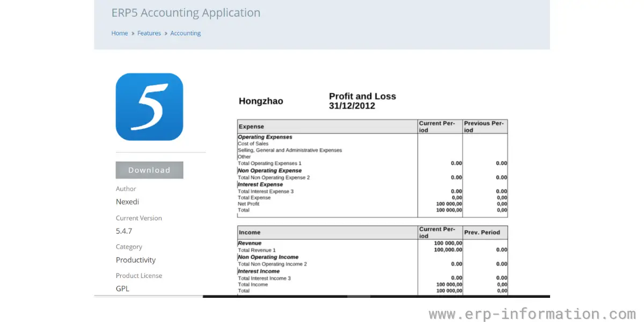Screen dimensions: 644x322
Task: Click the company name 'Hongzhao'
Action: (261, 101)
